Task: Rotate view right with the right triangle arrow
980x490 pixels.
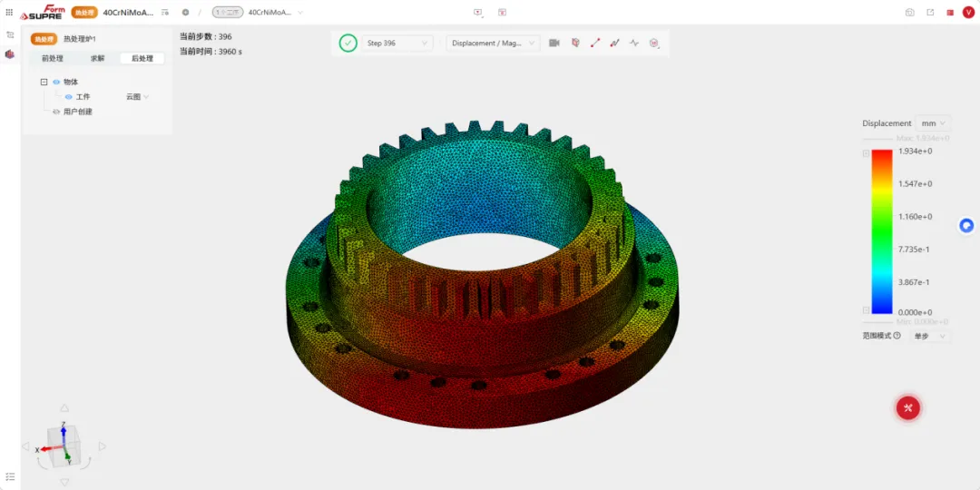Action: [x=103, y=446]
